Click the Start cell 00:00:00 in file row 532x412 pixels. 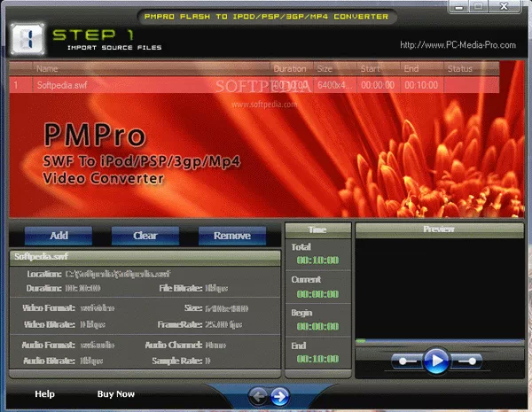(378, 85)
